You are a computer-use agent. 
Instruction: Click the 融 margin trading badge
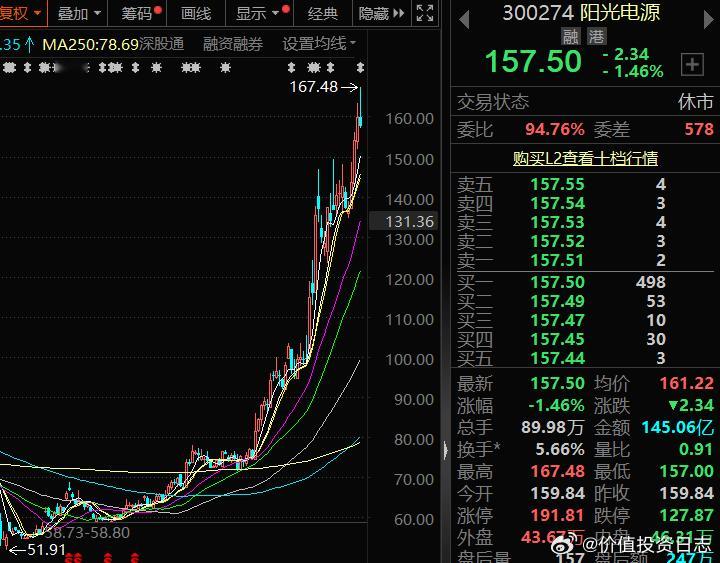pyautogui.click(x=571, y=36)
